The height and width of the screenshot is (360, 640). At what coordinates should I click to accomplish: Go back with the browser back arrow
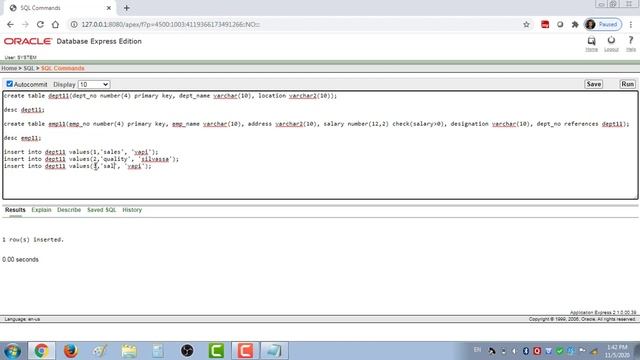click(x=10, y=24)
